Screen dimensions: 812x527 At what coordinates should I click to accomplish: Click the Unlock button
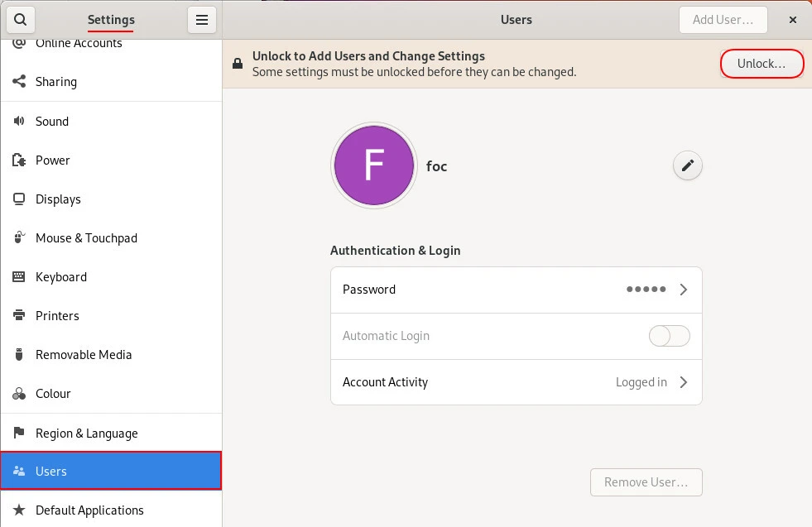click(x=761, y=64)
